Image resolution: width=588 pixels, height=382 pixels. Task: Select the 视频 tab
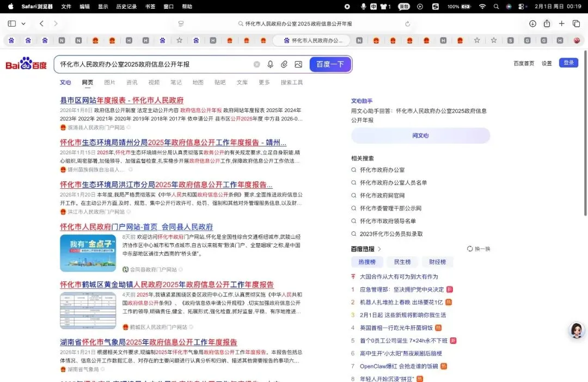point(154,83)
